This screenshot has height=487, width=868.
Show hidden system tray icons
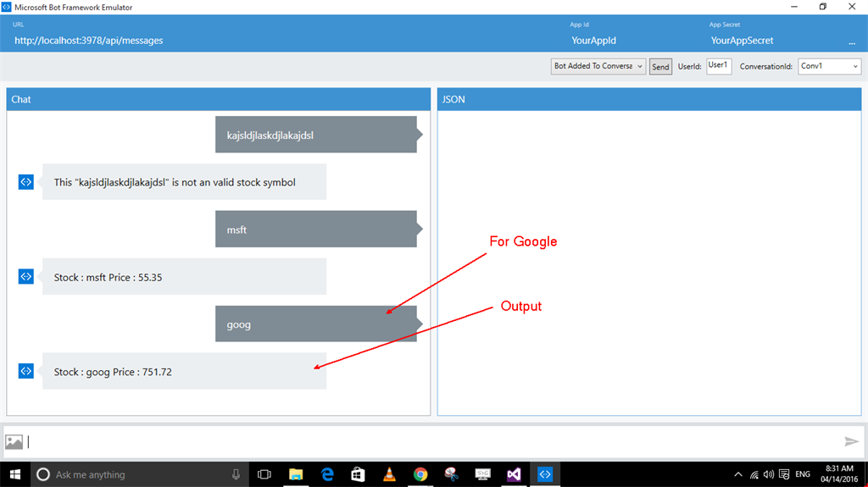click(738, 474)
